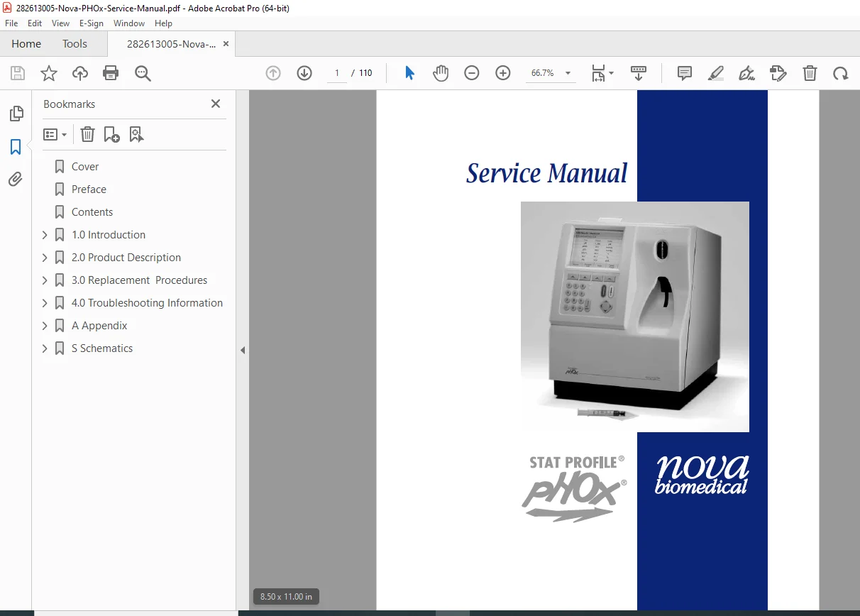
Task: Click the edit stamp icon in the toolbar
Action: pos(778,73)
